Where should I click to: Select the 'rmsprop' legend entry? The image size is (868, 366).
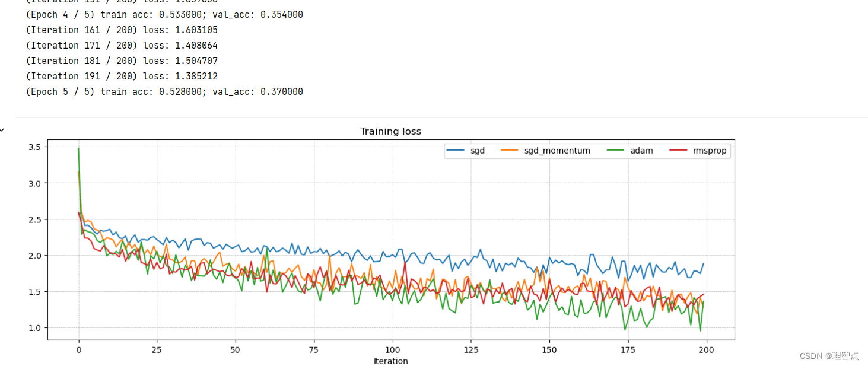[x=698, y=151]
